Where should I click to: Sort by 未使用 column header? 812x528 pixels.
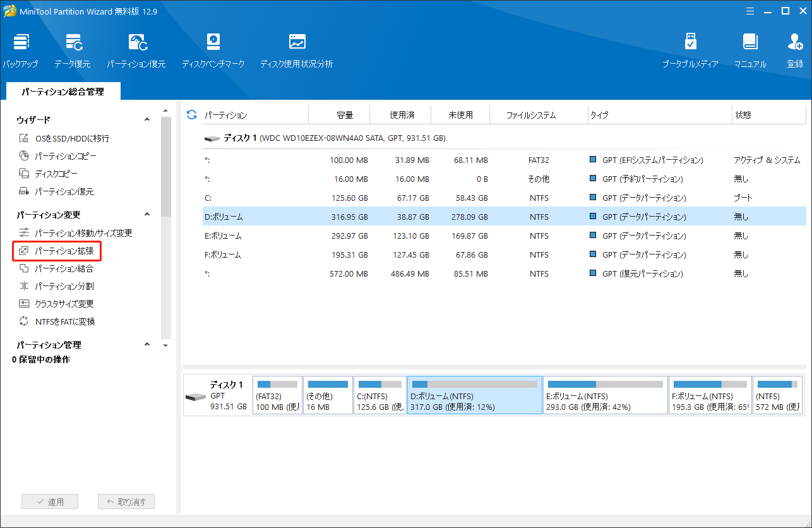460,115
